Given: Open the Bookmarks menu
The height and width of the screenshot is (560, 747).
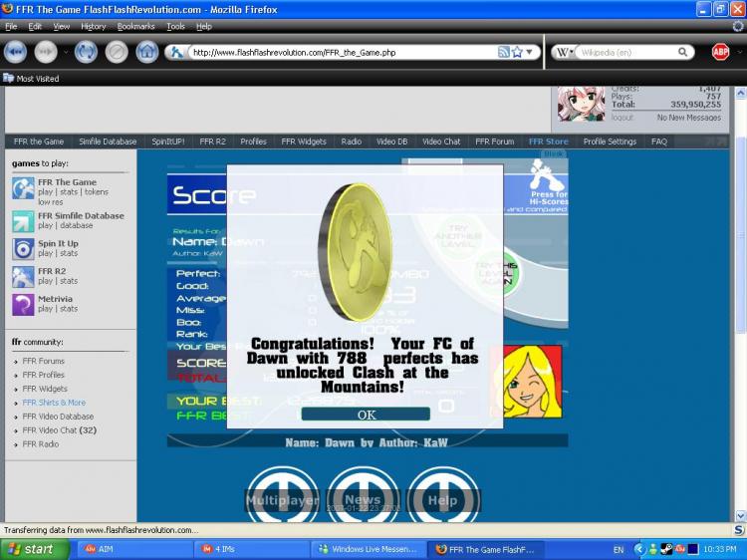Looking at the screenshot, I should 135,26.
